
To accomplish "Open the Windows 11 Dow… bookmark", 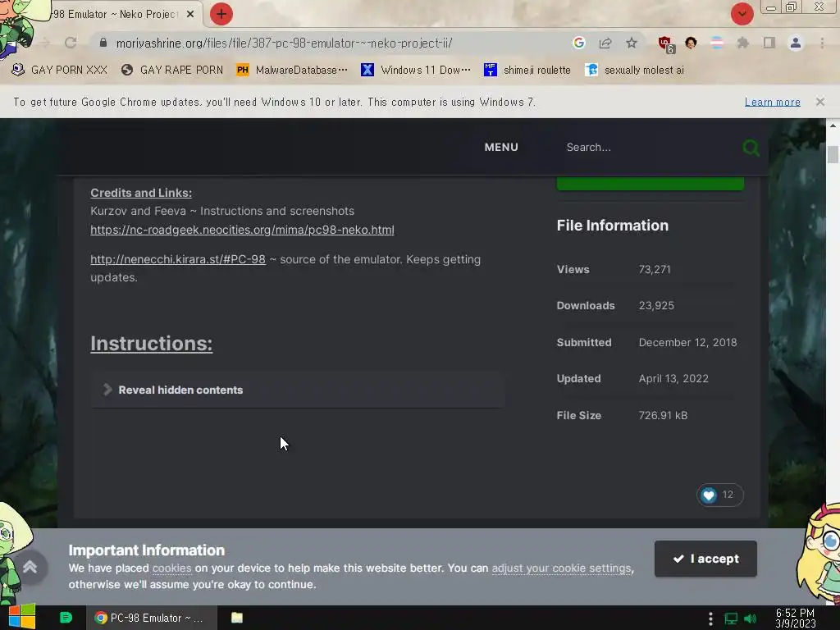I will (416, 71).
